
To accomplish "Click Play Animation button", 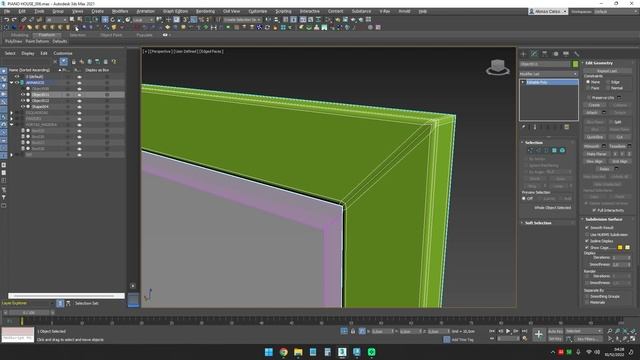I will [x=508, y=331].
